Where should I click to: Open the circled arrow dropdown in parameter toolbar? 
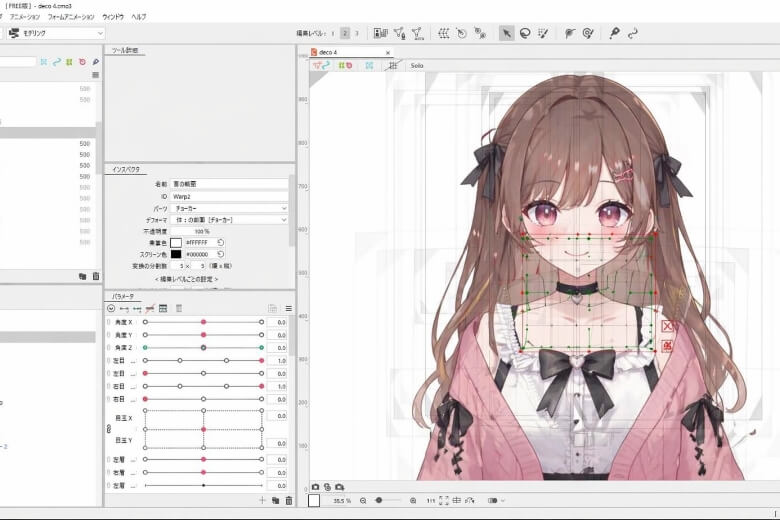(111, 309)
